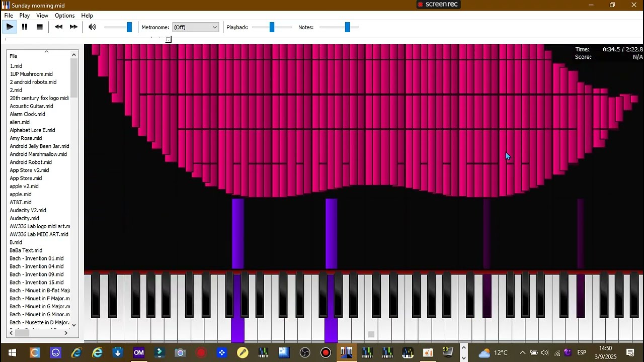The width and height of the screenshot is (644, 362).
Task: Click the song position timeline marker
Action: point(169,39)
